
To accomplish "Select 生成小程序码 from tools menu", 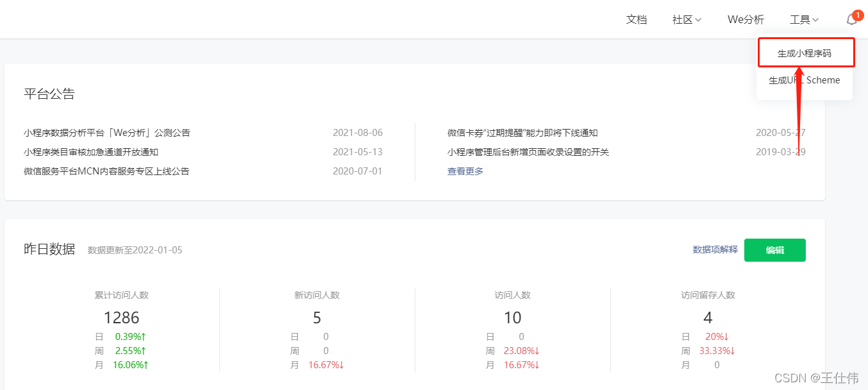I will 805,53.
